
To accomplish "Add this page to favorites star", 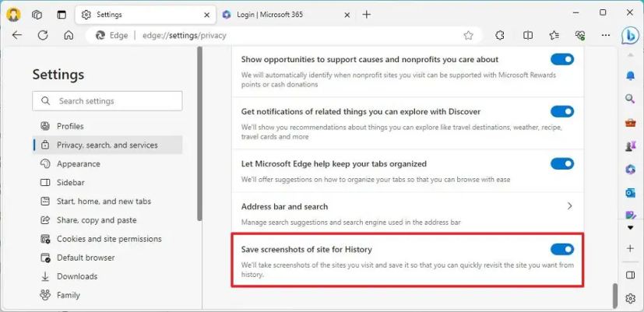I will (x=468, y=36).
